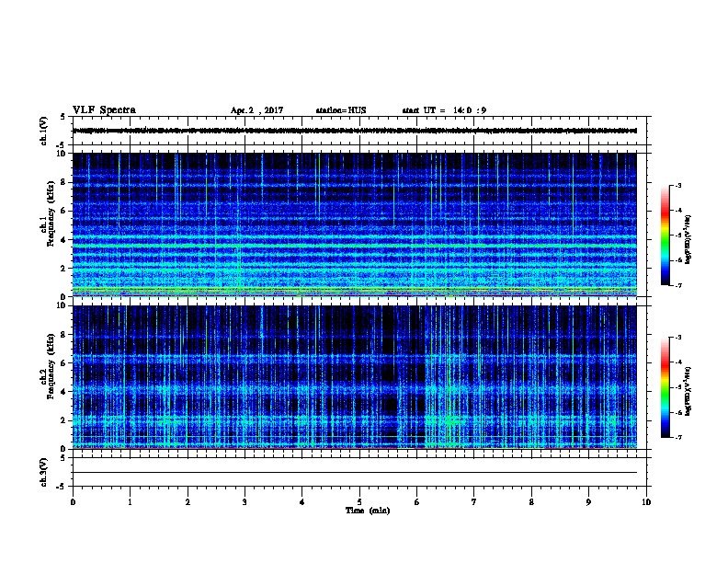Click time axis tick label "6"

[416, 502]
